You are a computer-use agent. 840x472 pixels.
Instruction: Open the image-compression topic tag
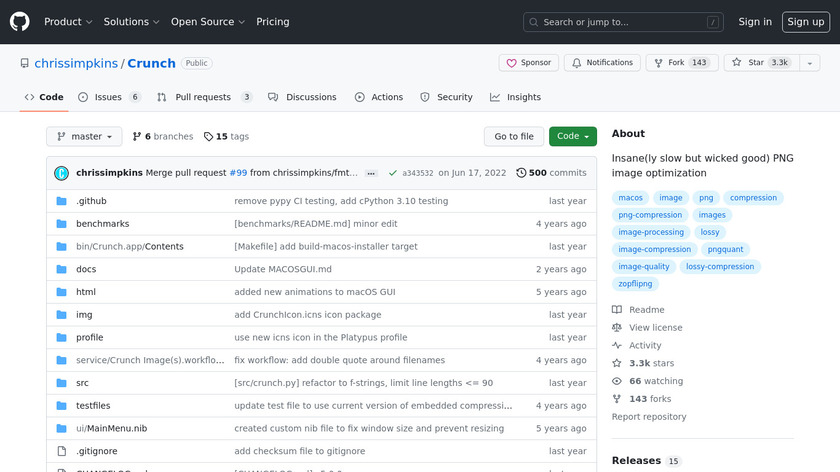pos(654,250)
